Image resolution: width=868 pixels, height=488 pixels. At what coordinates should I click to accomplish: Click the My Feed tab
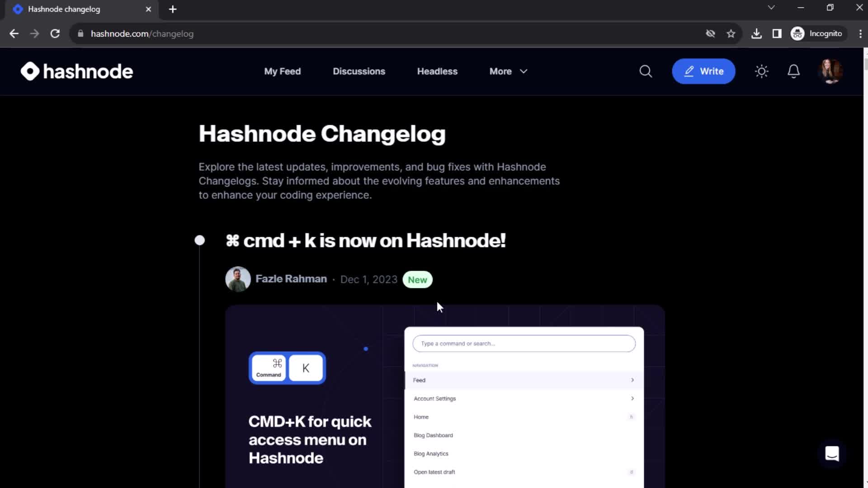pos(282,71)
